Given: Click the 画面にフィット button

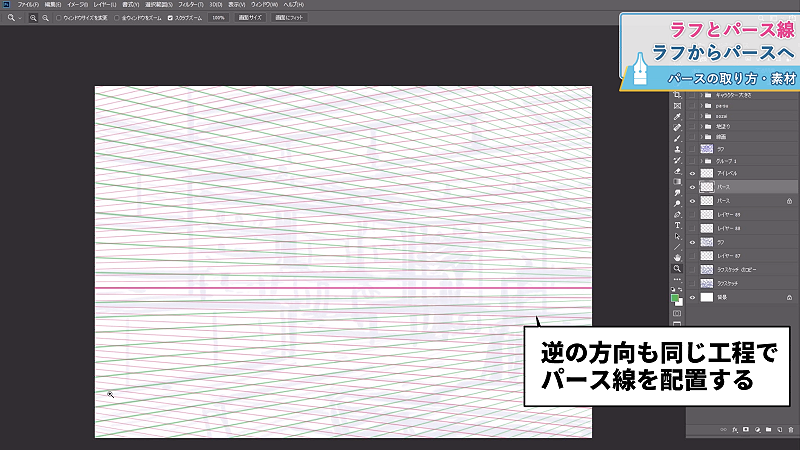Looking at the screenshot, I should coord(289,18).
